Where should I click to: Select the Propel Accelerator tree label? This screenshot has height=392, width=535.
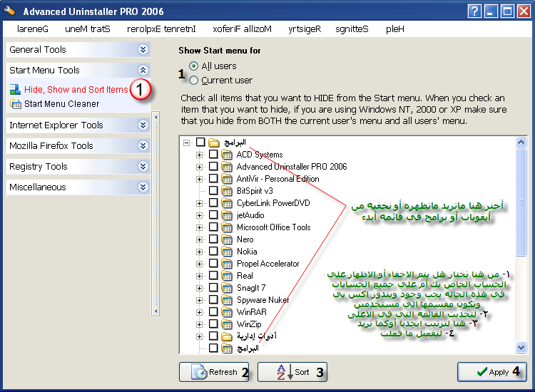(267, 264)
